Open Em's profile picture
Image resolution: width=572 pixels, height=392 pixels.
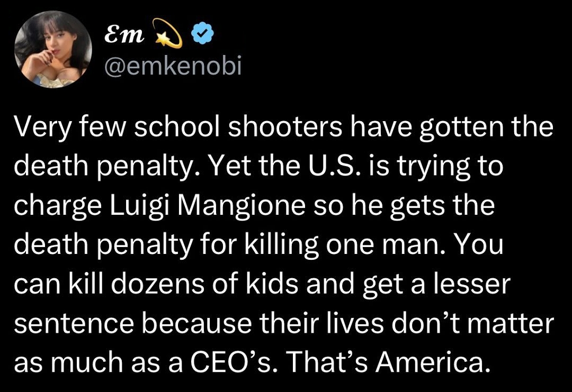[x=53, y=49]
